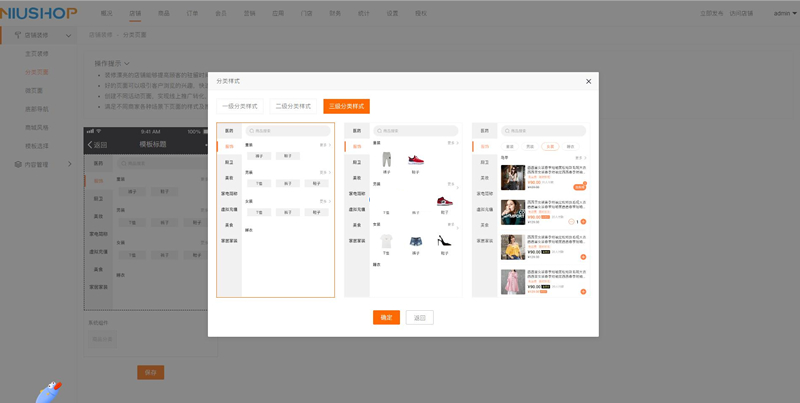Expand the 内容管理 sidebar section
This screenshot has width=800, height=403.
pyautogui.click(x=69, y=164)
